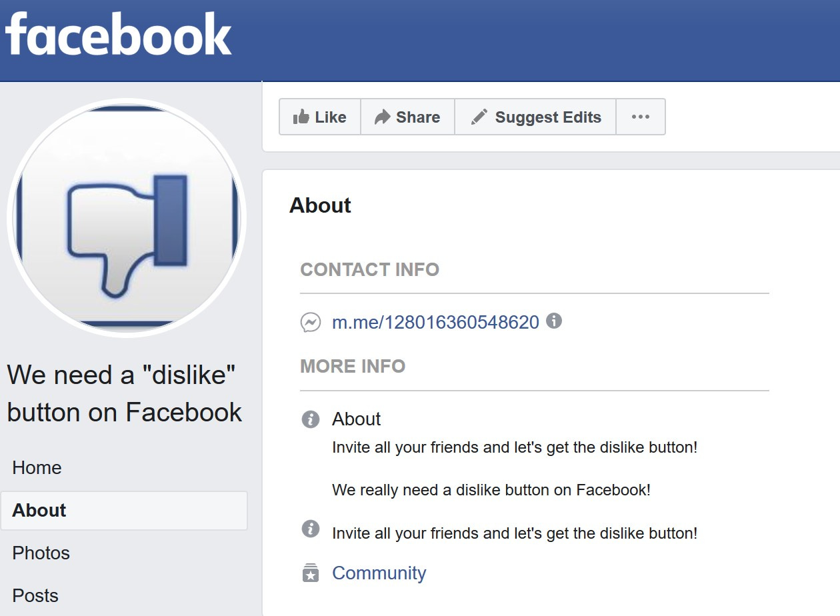
Task: Click the CONTACT INFO section heading
Action: [x=370, y=270]
